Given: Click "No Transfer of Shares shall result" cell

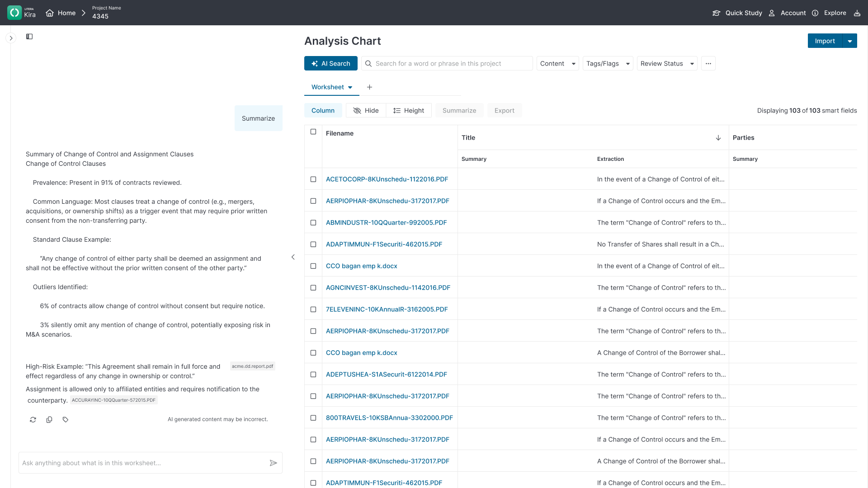Looking at the screenshot, I should pyautogui.click(x=660, y=244).
